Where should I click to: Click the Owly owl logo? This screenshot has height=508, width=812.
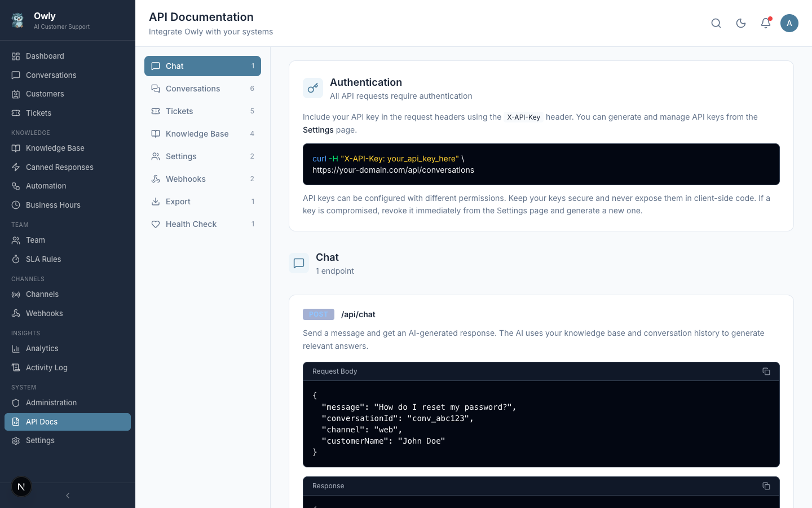(17, 20)
